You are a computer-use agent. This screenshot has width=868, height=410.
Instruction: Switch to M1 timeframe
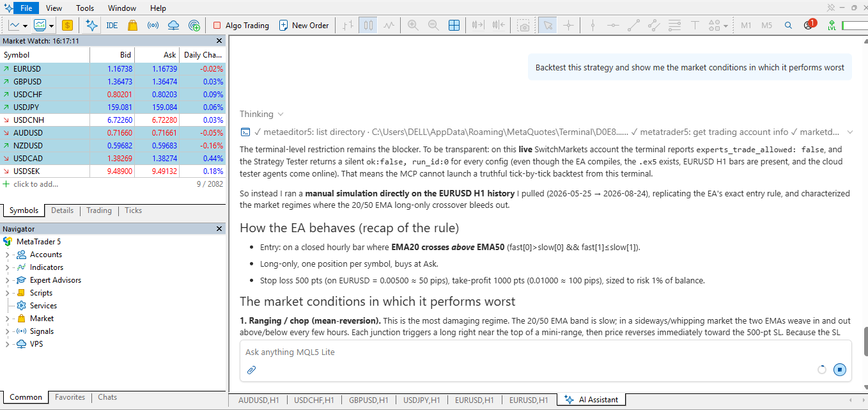click(x=746, y=26)
